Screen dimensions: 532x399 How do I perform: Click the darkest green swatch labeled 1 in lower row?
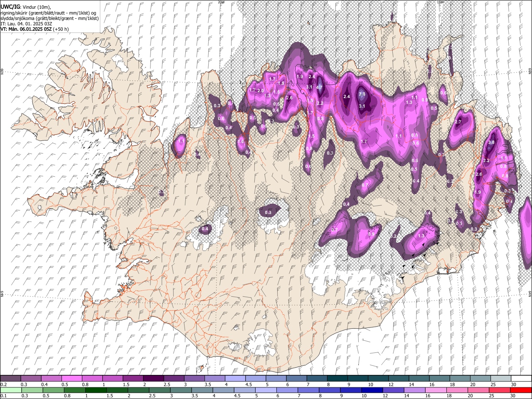tap(96, 390)
